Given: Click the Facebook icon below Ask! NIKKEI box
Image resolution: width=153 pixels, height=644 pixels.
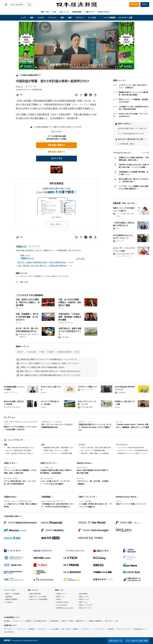Looking at the screenshot, I should (x=90, y=237).
